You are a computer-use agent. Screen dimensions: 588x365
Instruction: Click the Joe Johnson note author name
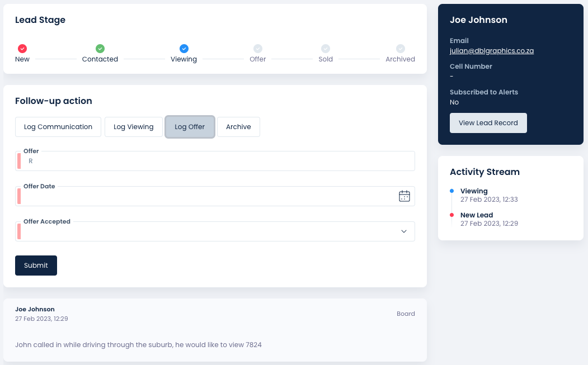tap(35, 309)
